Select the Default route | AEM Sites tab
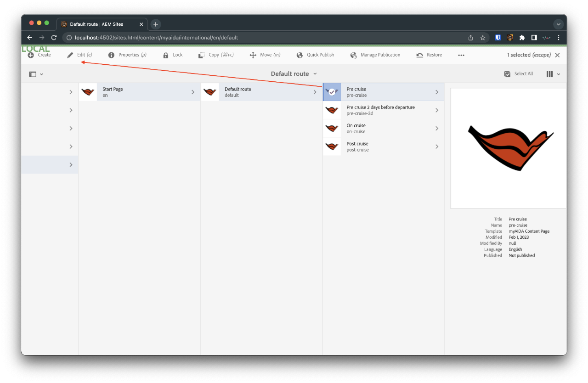 102,24
